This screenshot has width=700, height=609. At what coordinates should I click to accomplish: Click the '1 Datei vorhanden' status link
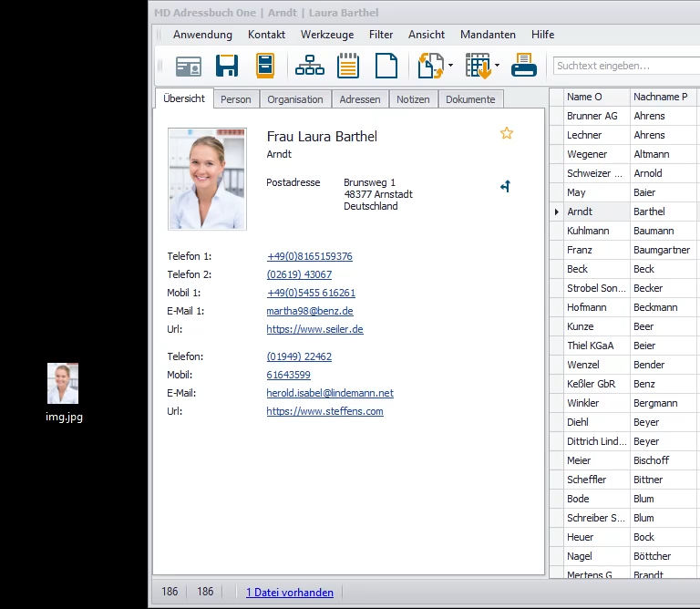(x=290, y=593)
